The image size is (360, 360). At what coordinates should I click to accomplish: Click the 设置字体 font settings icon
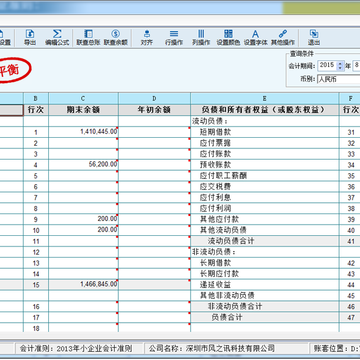coord(256,38)
